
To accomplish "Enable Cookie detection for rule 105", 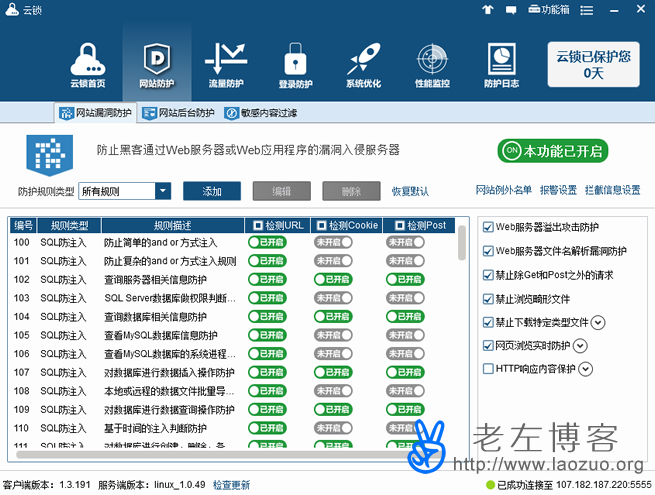I will coord(333,335).
